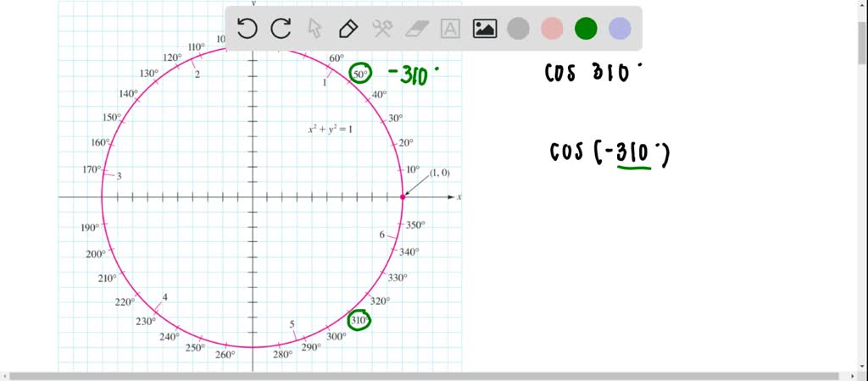Click the undo arrow icon
The width and height of the screenshot is (868, 381).
(x=247, y=29)
